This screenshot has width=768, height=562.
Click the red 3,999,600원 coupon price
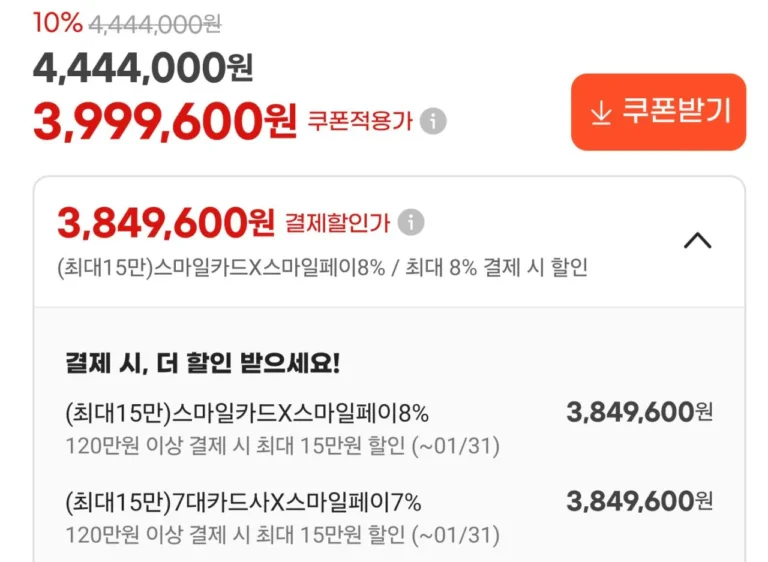click(165, 122)
